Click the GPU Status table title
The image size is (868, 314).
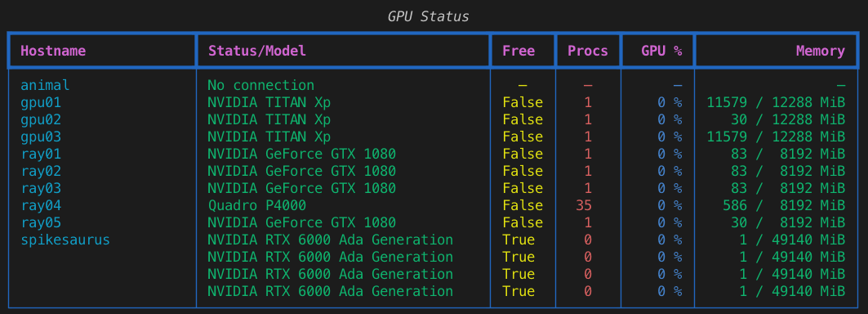428,16
